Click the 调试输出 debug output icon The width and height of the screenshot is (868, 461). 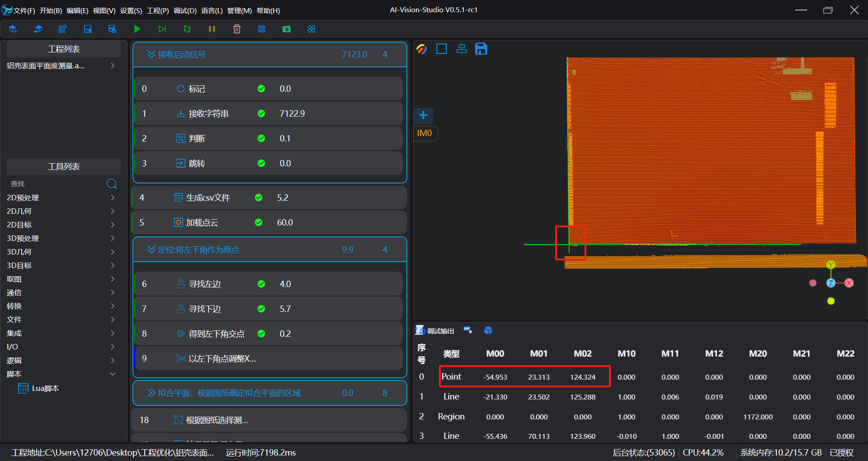420,330
